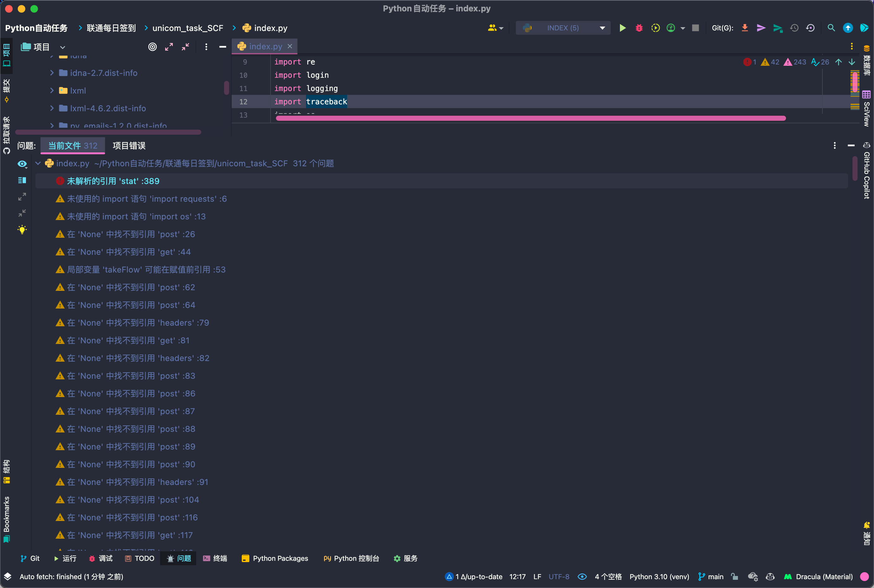Open Search Everywhere with the magnifier icon
Viewport: 874px width, 588px height.
pyautogui.click(x=831, y=28)
